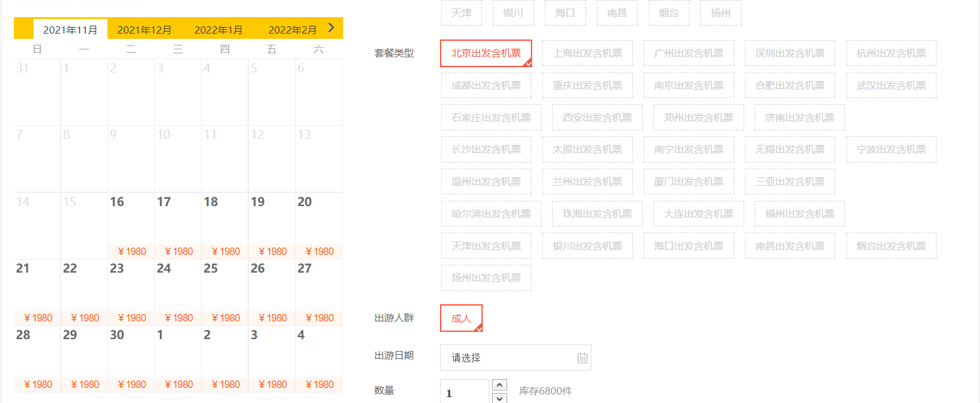Select the 2021年11月 month tab

pyautogui.click(x=70, y=30)
